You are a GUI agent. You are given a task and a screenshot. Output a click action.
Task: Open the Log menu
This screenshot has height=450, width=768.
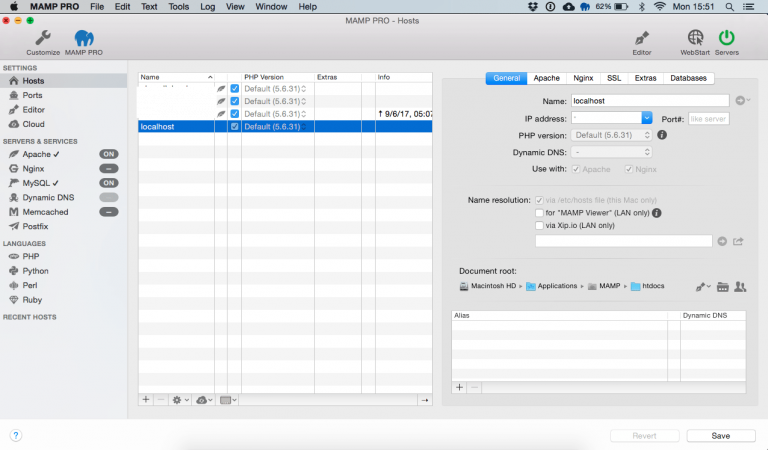[x=208, y=7]
